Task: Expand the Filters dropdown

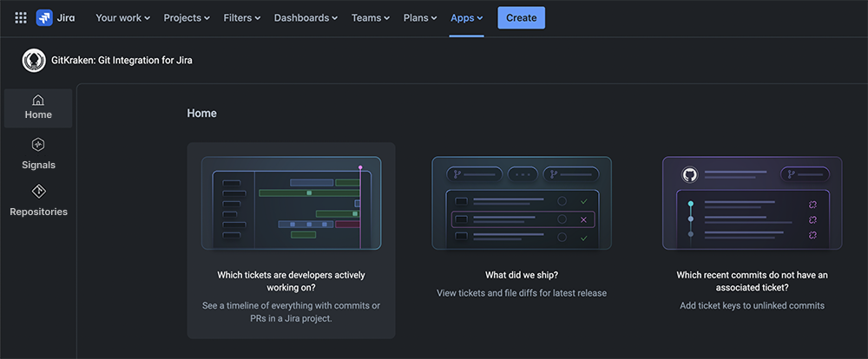Action: (242, 17)
